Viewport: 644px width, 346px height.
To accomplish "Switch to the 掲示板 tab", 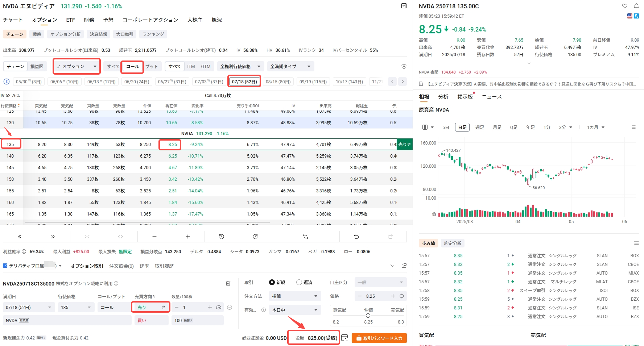I will pyautogui.click(x=465, y=97).
